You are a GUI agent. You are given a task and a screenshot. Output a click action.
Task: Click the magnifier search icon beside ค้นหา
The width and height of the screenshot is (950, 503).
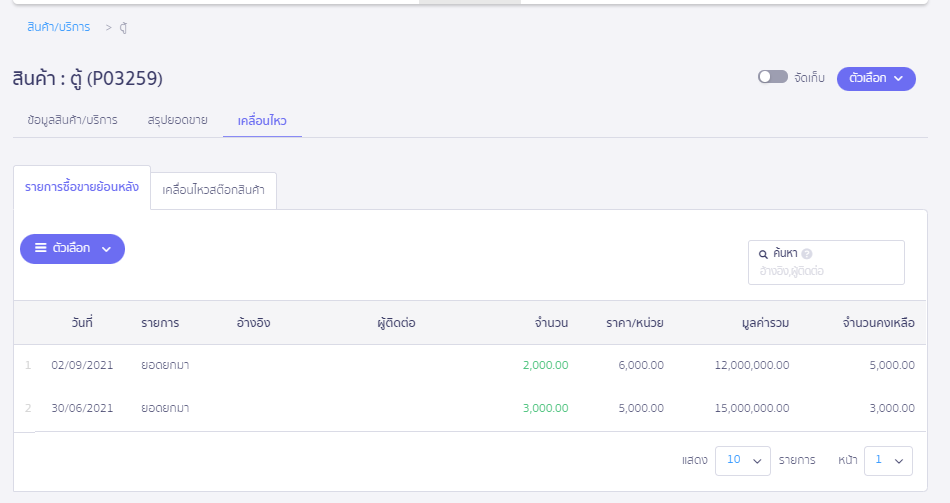(x=764, y=254)
